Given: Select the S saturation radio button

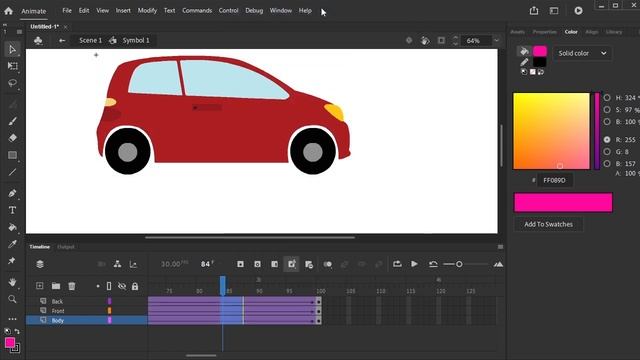Looking at the screenshot, I should [x=607, y=110].
